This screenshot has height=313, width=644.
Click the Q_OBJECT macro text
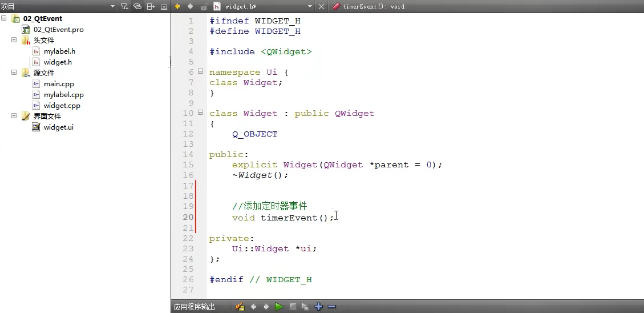tap(254, 134)
